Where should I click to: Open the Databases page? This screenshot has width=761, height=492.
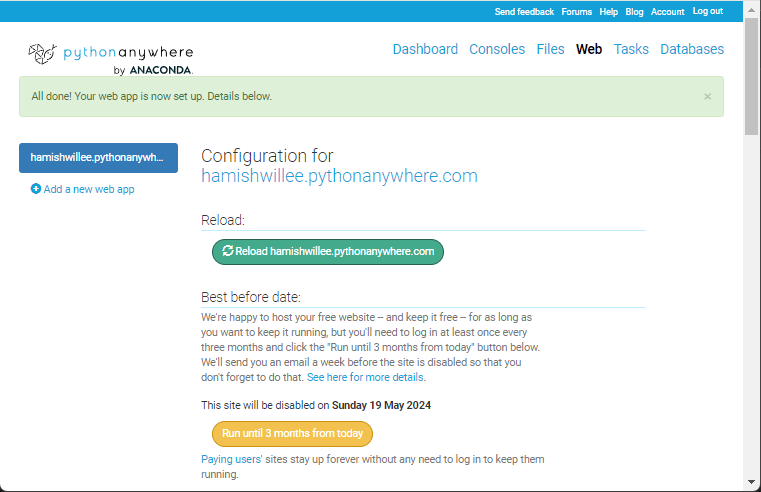point(692,49)
